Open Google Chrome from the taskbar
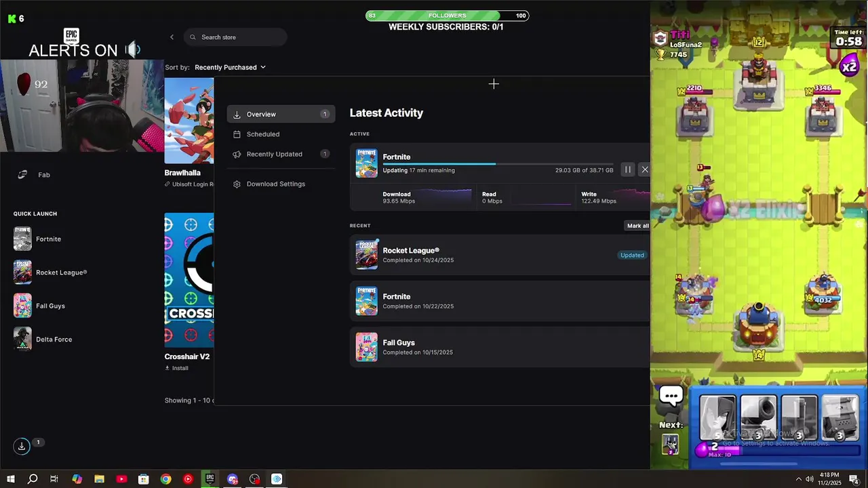The image size is (868, 488). coord(165,479)
